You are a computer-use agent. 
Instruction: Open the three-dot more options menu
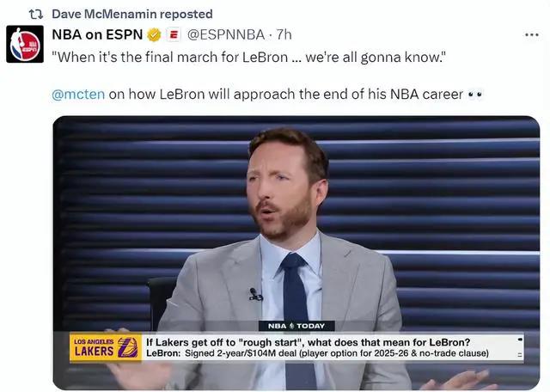532,34
